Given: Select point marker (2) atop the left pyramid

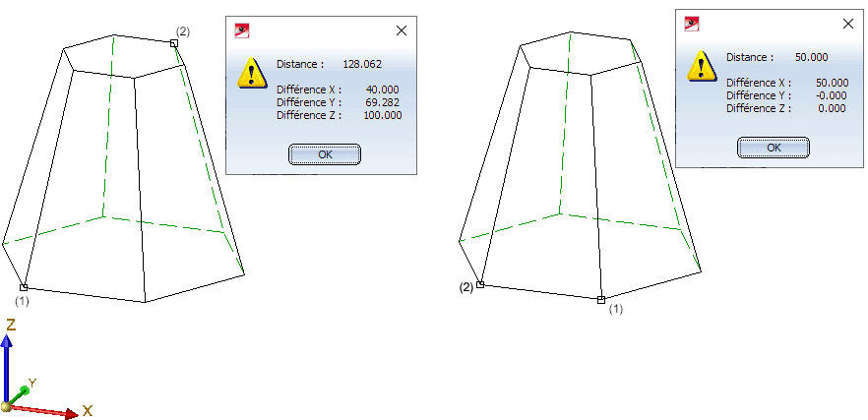Looking at the screenshot, I should point(174,43).
